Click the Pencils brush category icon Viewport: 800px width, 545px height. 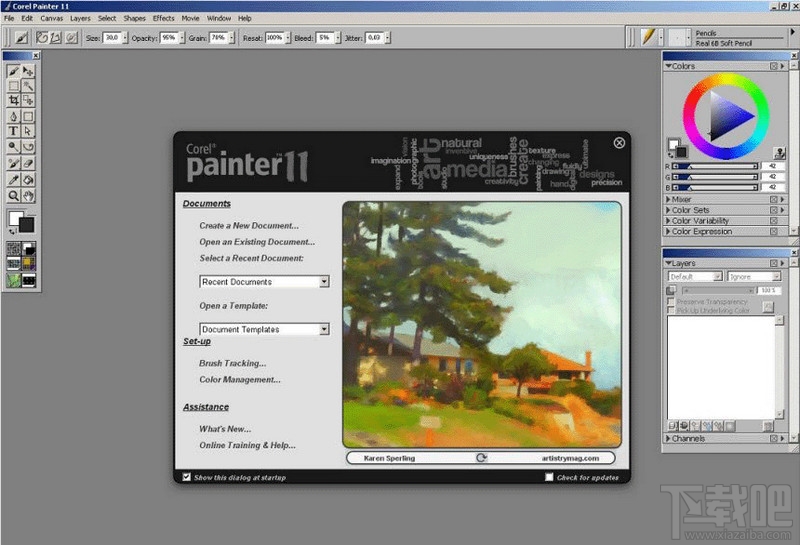pos(648,37)
